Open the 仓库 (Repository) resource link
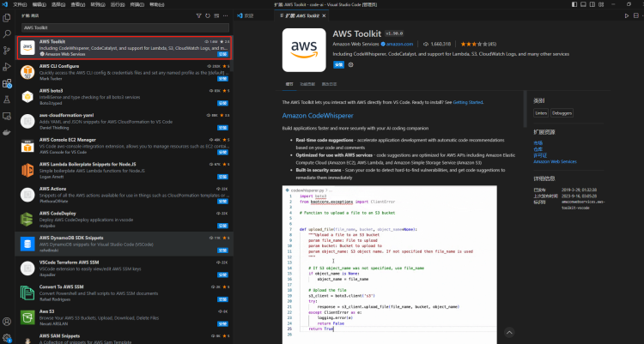 [x=538, y=149]
